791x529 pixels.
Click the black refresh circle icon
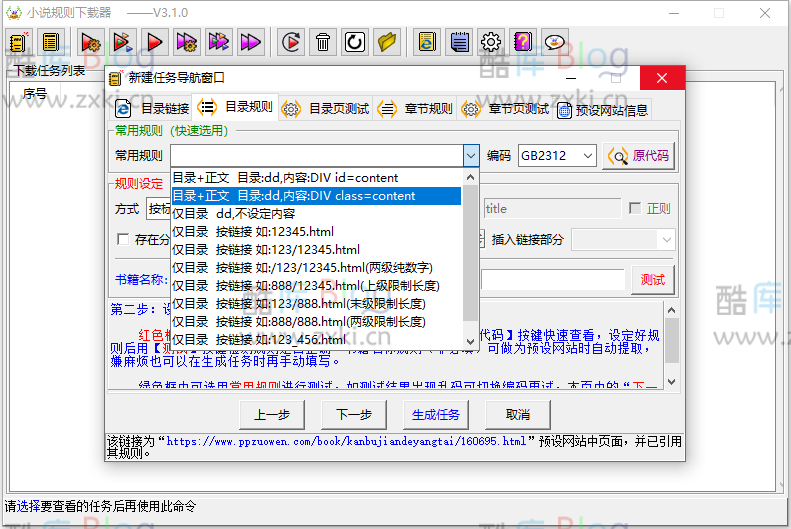[x=355, y=42]
